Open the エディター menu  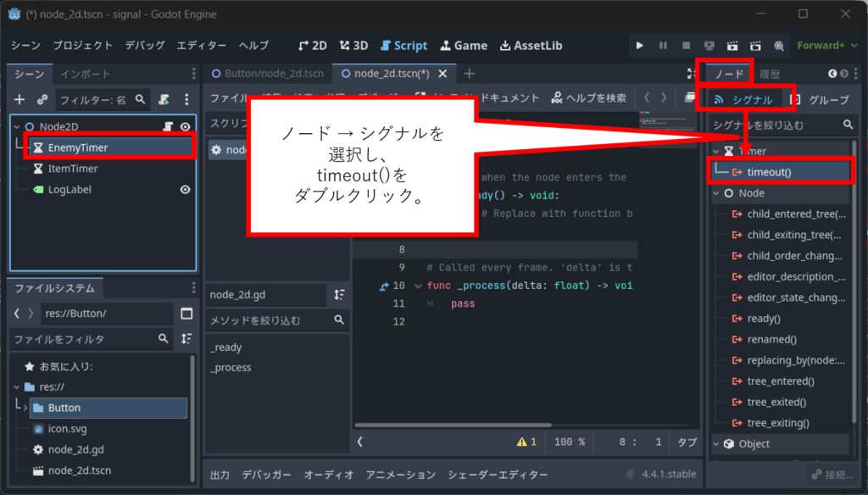click(202, 46)
